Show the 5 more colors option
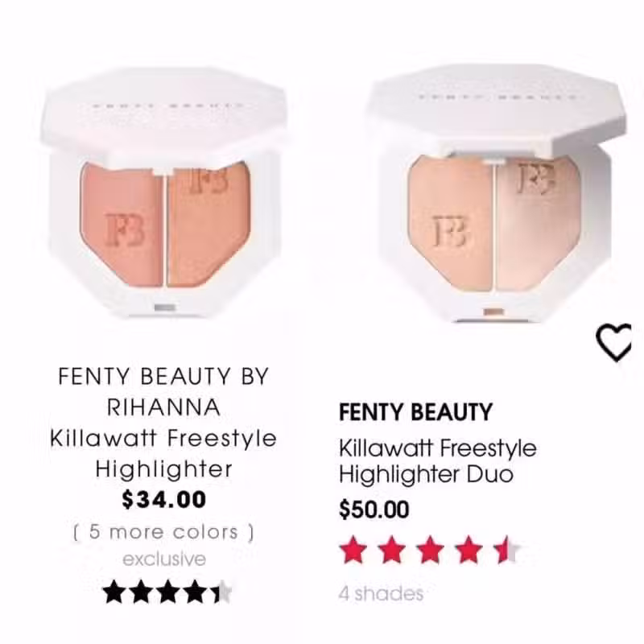Viewport: 644px width, 644px height. (x=163, y=532)
